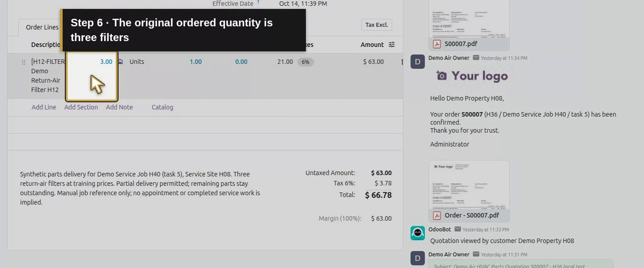Grab the drag handle of the H12-FILTER line
Screen dimensions: 644x268
[24, 63]
